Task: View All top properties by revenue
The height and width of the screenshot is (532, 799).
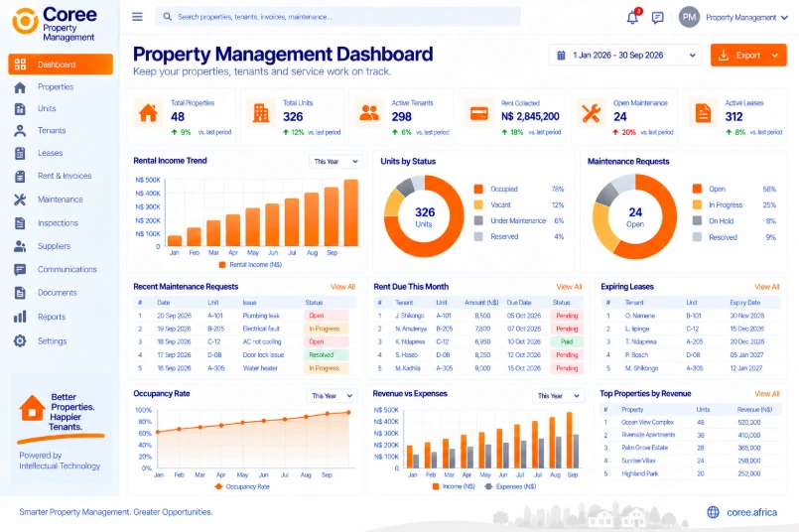Action: (767, 394)
